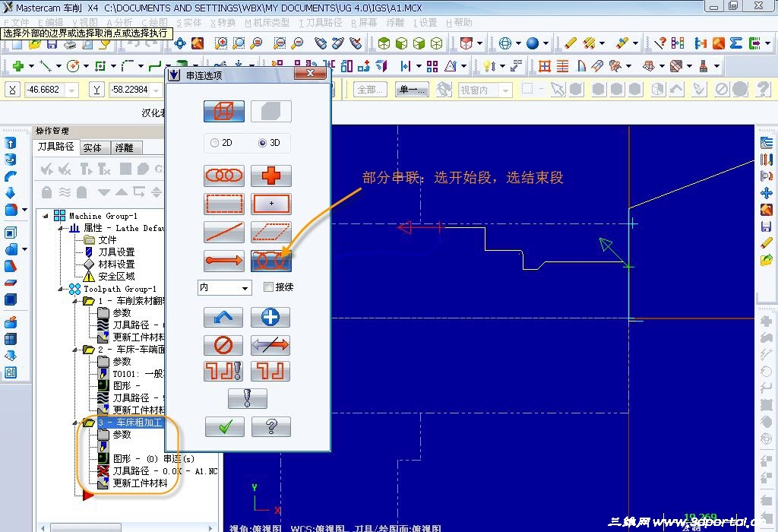Screen dimensions: 778x532
Task: Open chaining dialog Help question-mark button
Action: [x=271, y=427]
